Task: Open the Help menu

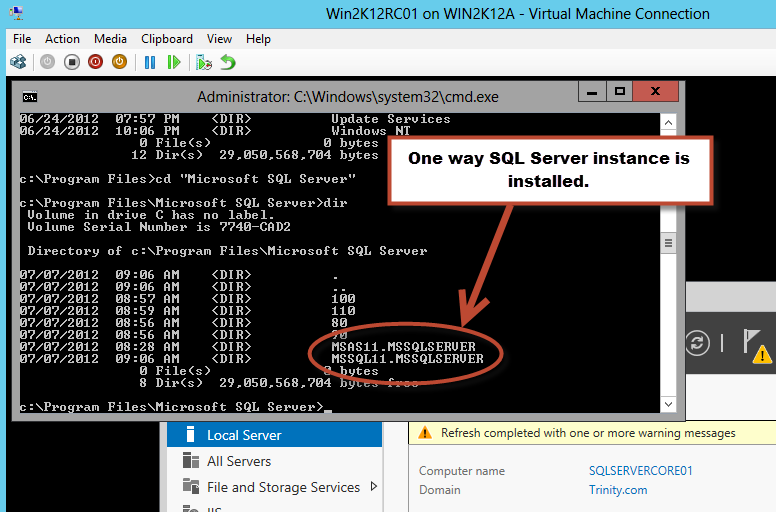Action: point(258,39)
